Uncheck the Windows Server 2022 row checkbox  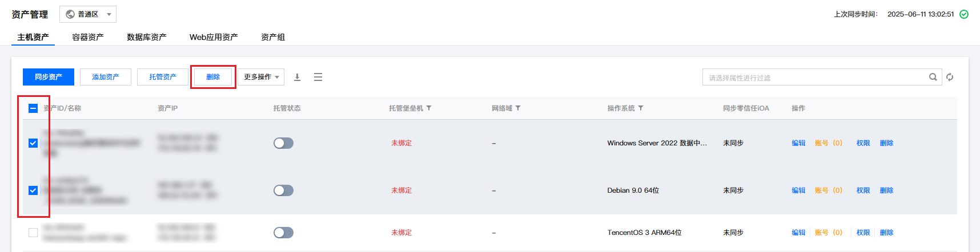click(x=33, y=143)
